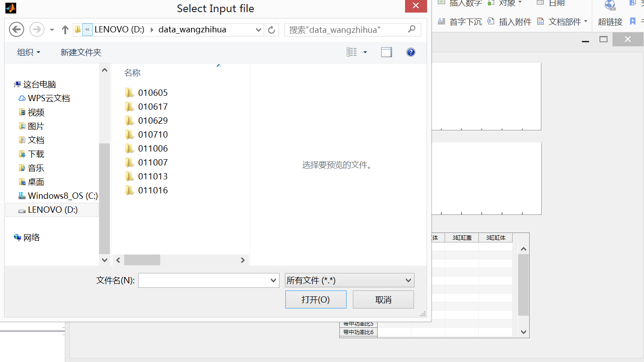The height and width of the screenshot is (362, 644).
Task: Open folder 010605
Action: [153, 93]
